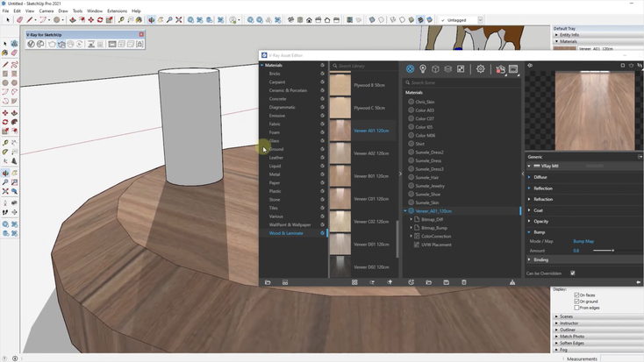Start interactive render in V-Ray toolbar
The image size is (644, 362).
(61, 44)
